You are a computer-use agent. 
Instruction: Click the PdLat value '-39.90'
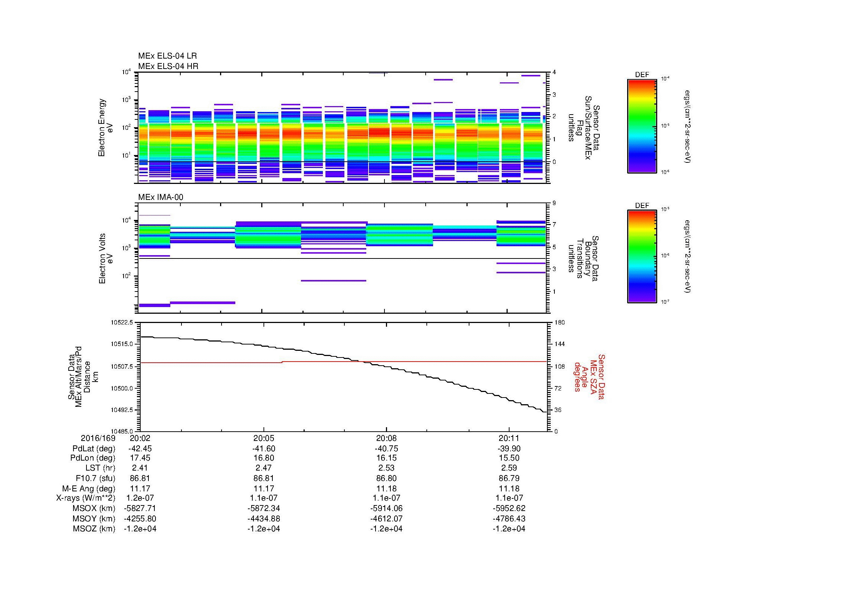[509, 449]
